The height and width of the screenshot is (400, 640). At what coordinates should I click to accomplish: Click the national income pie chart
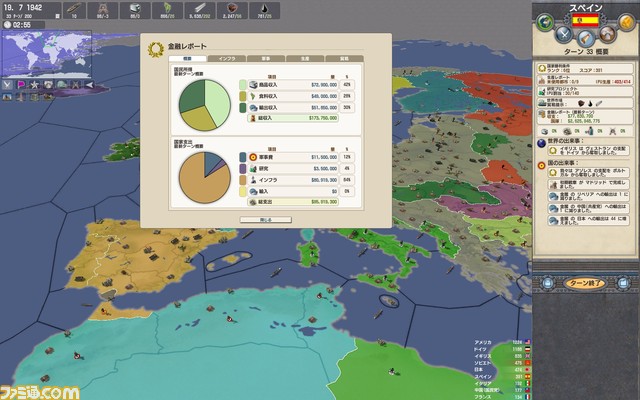click(204, 105)
